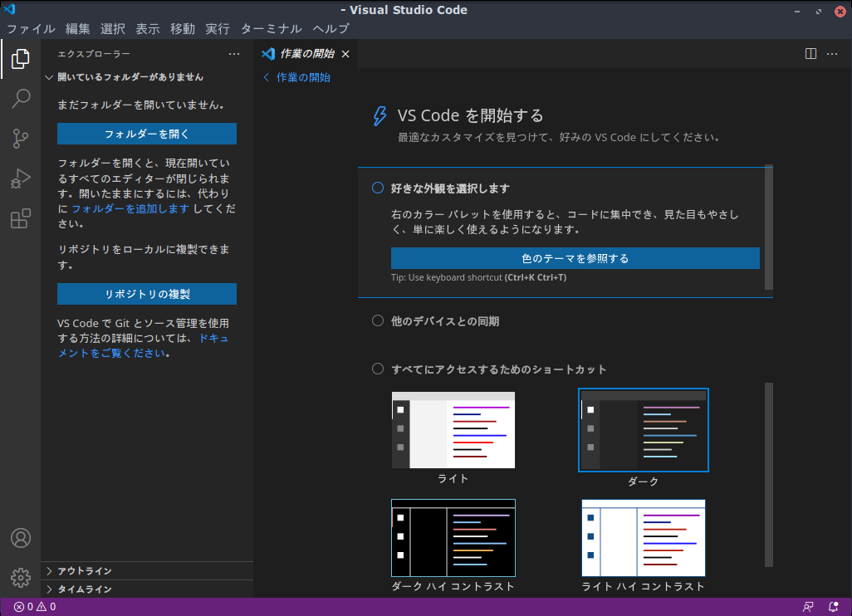Image resolution: width=852 pixels, height=616 pixels.
Task: Open editor more actions ellipsis
Action: tap(832, 54)
